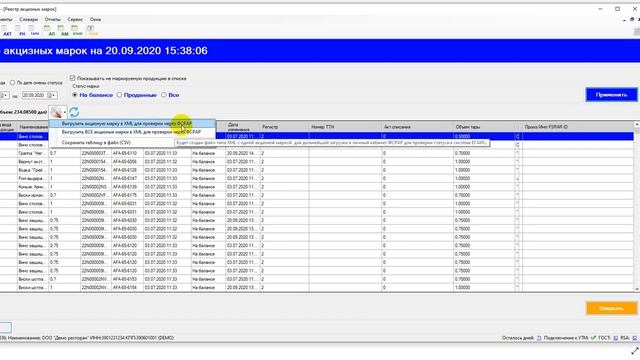Click the table scrollbar up arrow
Image resolution: width=640 pixels, height=360 pixels.
(x=637, y=124)
